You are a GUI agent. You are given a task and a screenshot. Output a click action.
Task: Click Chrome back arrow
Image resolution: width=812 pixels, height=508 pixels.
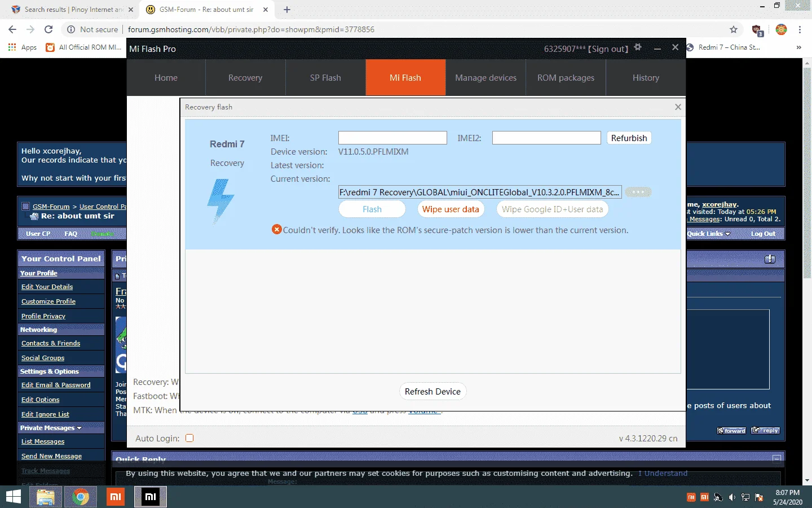click(12, 29)
